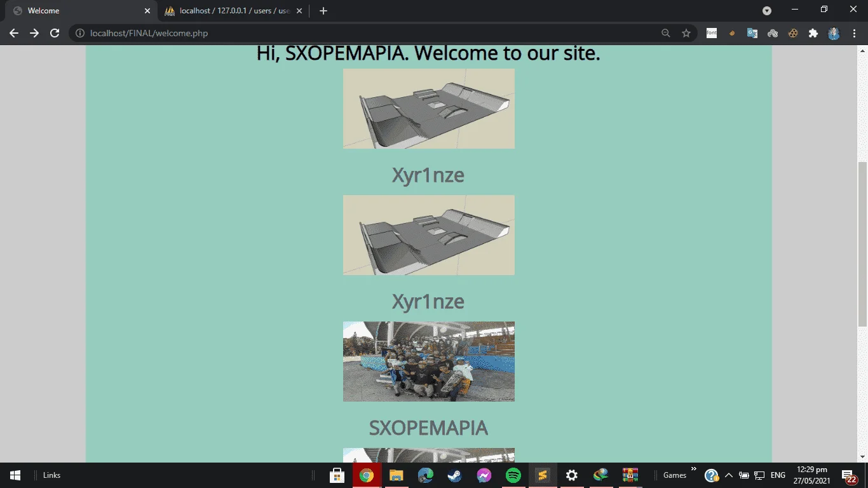
Task: Click the second skatepark model image
Action: click(x=429, y=235)
